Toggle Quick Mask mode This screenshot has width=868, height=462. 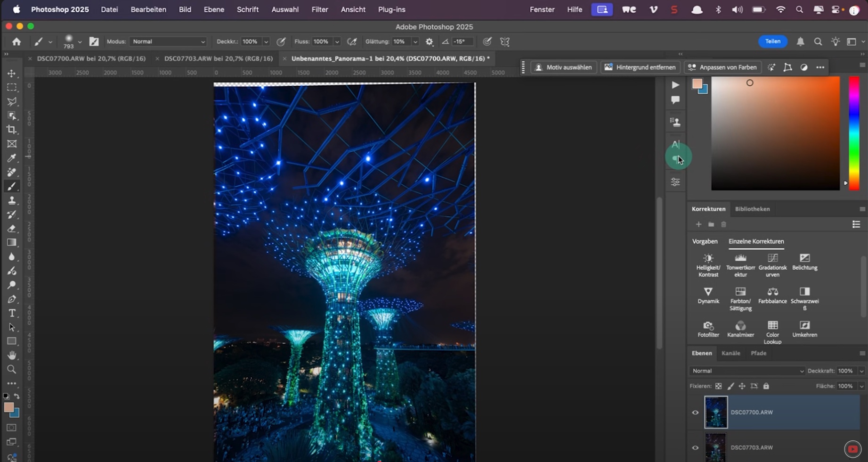[x=12, y=428]
